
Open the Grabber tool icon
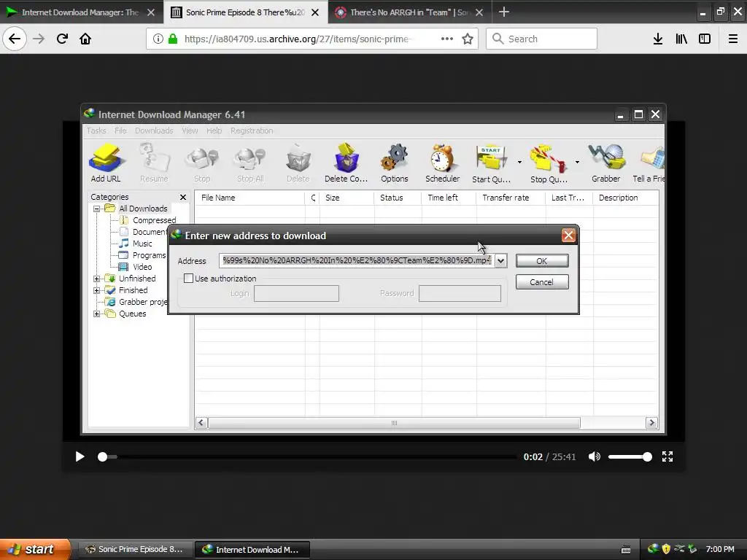[x=606, y=163]
